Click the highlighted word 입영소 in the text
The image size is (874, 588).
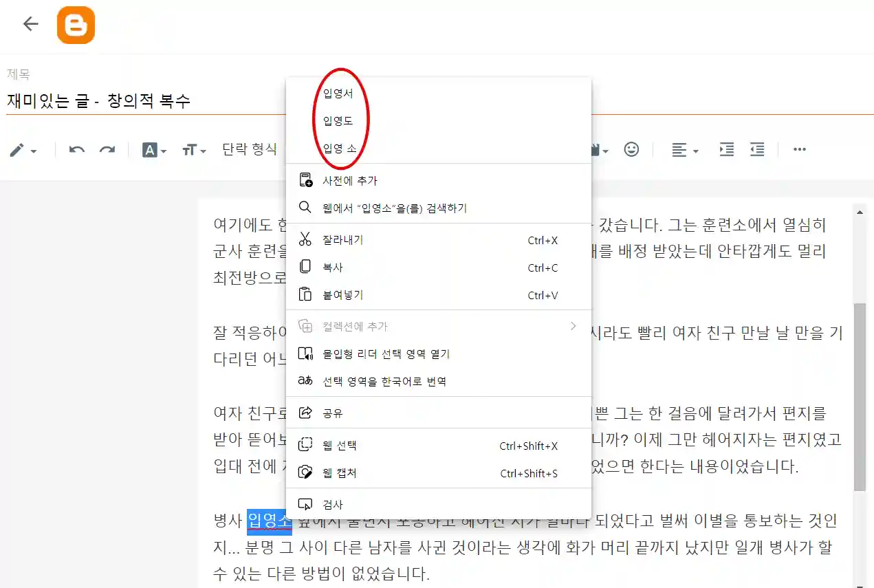click(x=270, y=521)
